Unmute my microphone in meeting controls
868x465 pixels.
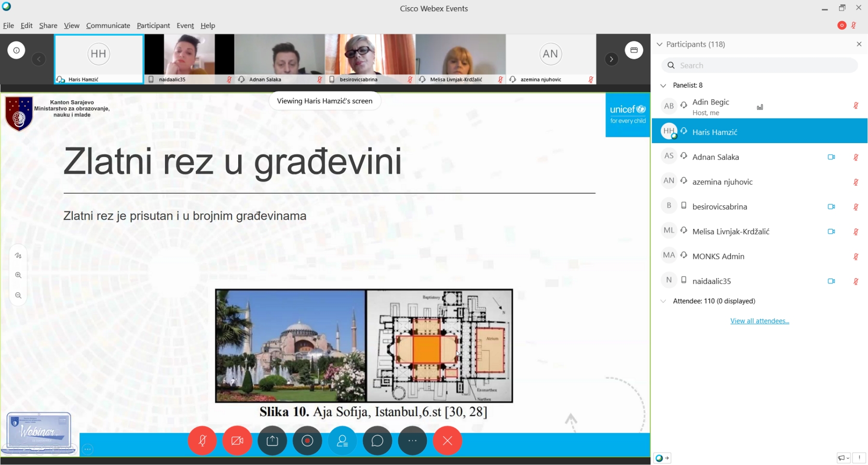click(203, 440)
